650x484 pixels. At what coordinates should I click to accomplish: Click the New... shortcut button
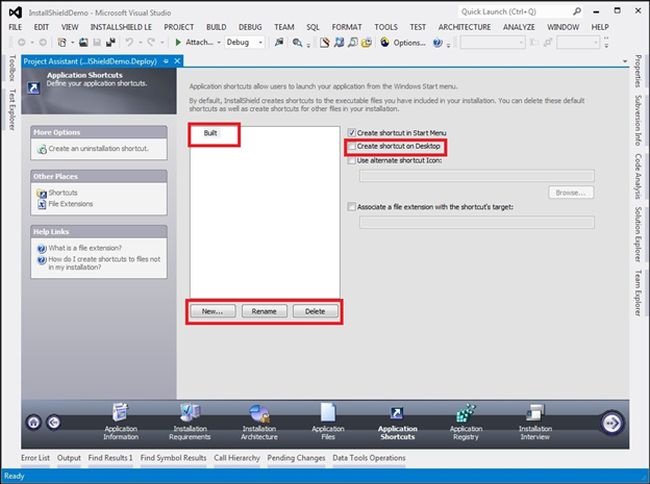[213, 311]
